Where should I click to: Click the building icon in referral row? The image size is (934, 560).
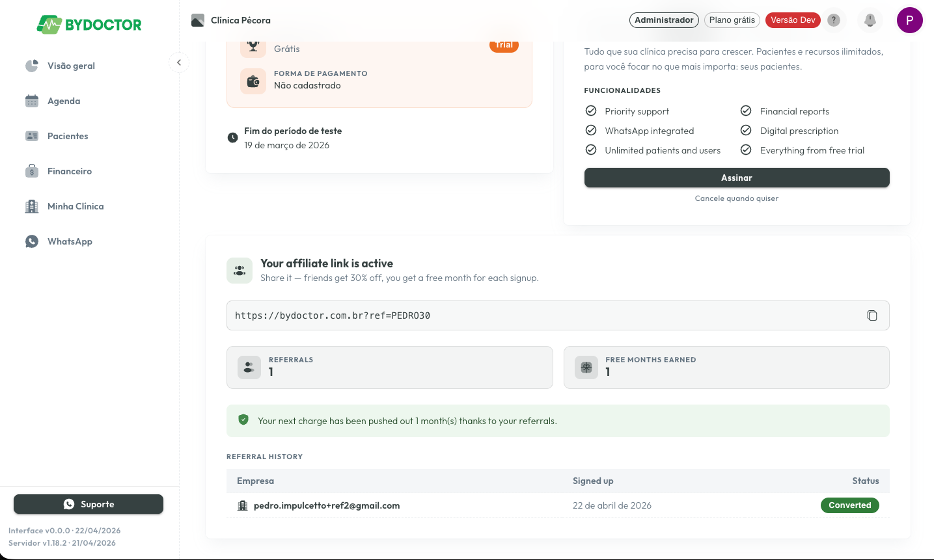click(x=243, y=505)
